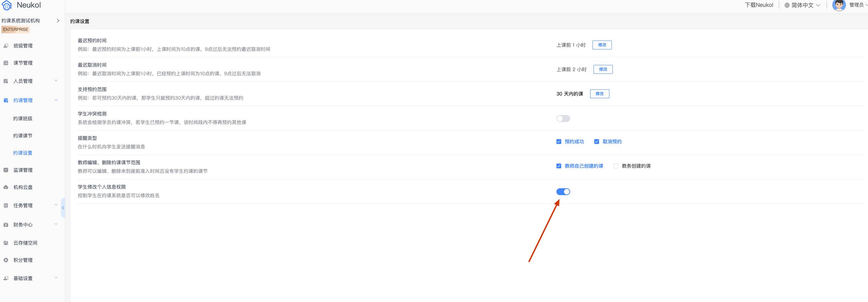Go to 课节管理 in sidebar
The image size is (868, 302).
tap(23, 63)
